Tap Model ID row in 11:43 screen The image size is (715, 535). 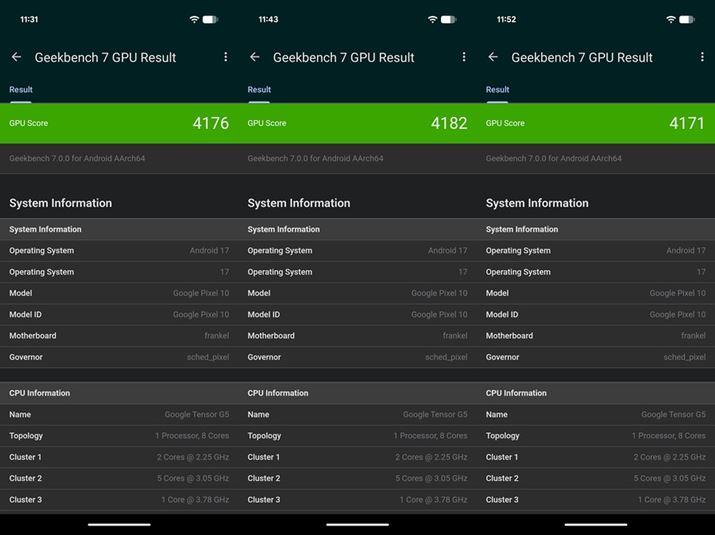pyautogui.click(x=358, y=315)
